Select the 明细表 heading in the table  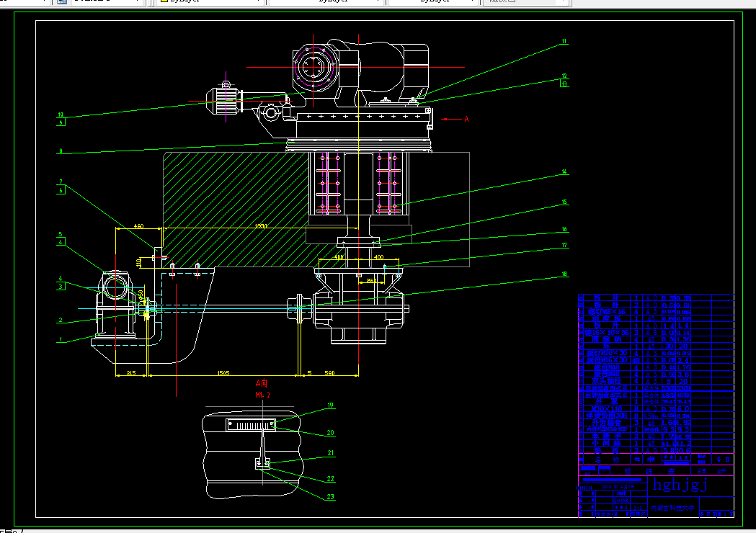click(649, 471)
